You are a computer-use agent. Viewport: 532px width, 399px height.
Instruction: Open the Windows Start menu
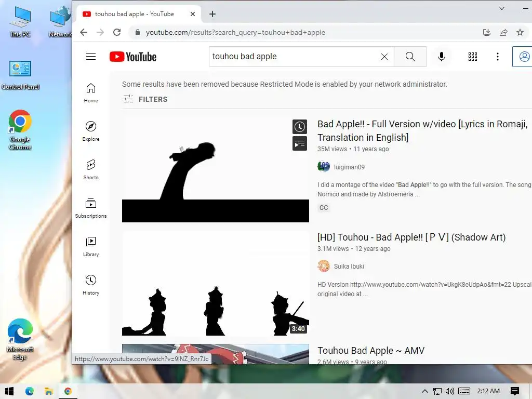9,391
